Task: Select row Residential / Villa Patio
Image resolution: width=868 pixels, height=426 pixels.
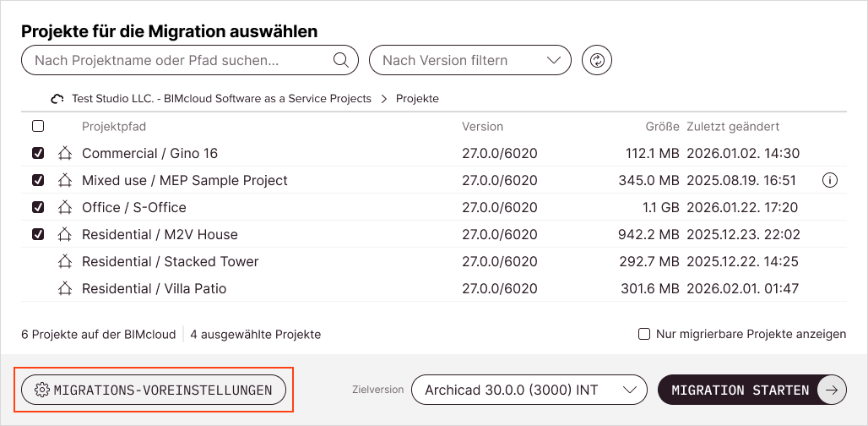Action: point(433,288)
